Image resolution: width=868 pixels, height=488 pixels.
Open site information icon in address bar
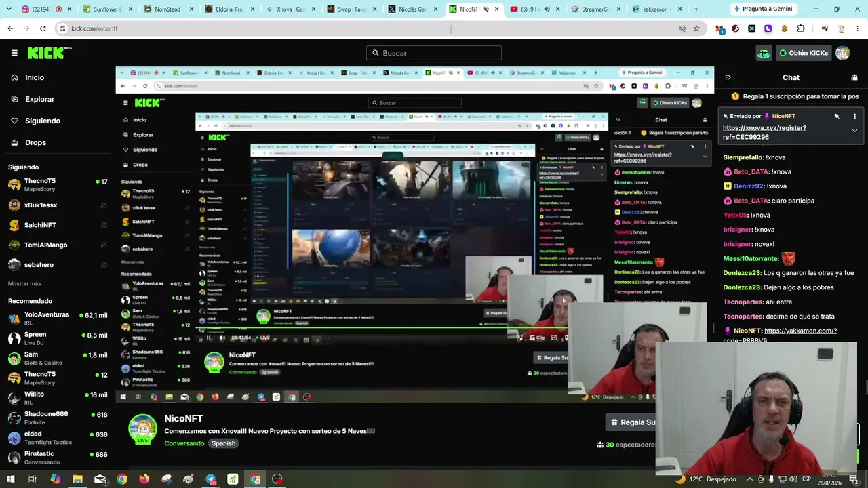point(62,28)
